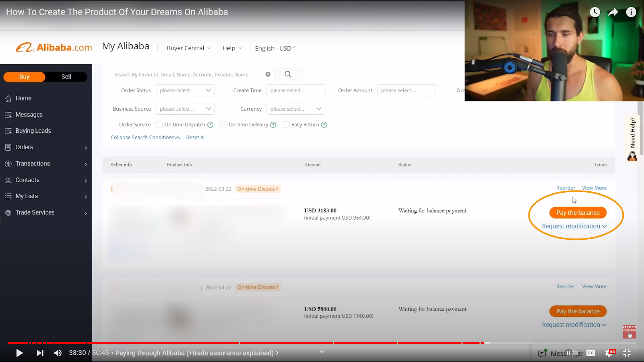Viewport: 644px width, 362px height.
Task: Mute the video volume
Action: [x=58, y=353]
